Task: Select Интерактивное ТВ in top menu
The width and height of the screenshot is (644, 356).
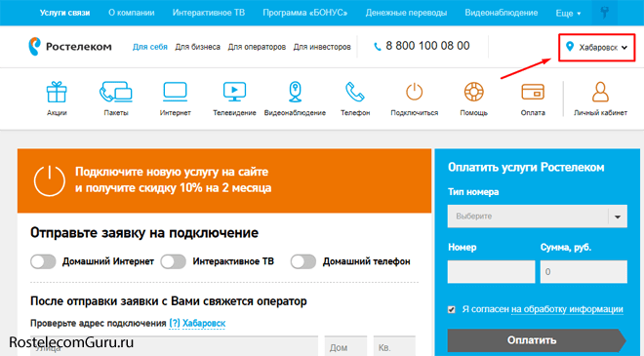Action: pyautogui.click(x=209, y=13)
